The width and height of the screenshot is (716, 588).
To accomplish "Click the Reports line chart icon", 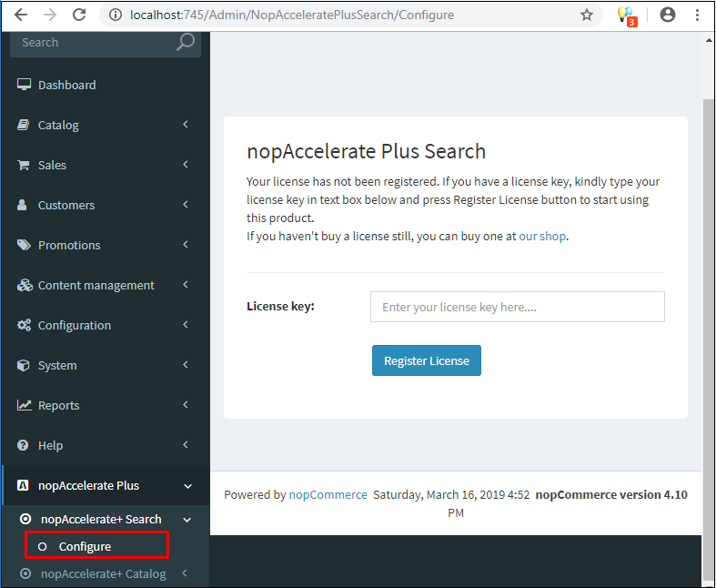I will 25,405.
